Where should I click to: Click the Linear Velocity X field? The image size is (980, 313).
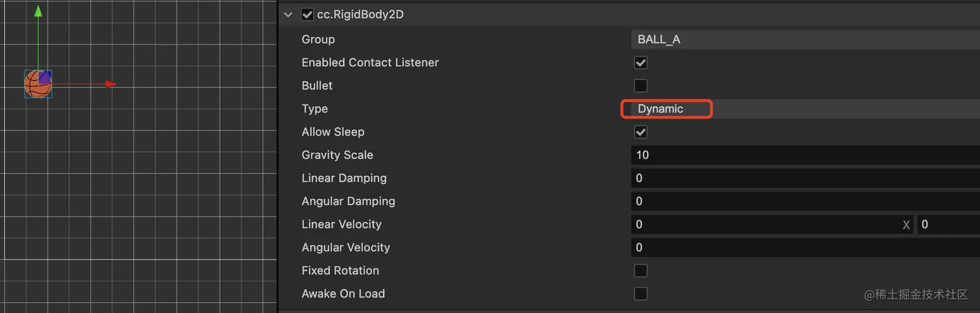pyautogui.click(x=765, y=225)
